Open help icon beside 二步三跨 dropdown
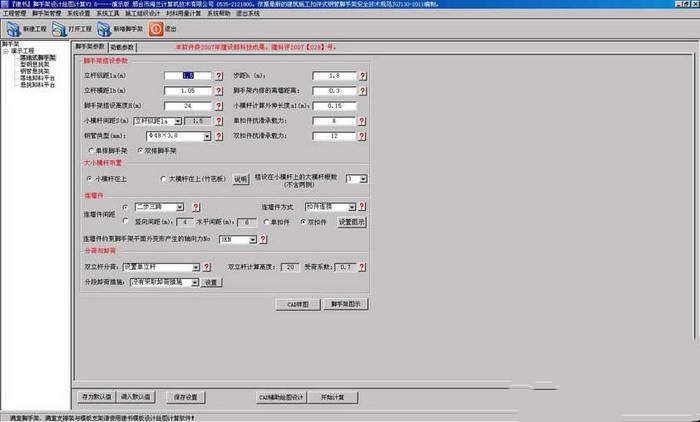Viewport: 700px width, 422px height. coord(196,207)
